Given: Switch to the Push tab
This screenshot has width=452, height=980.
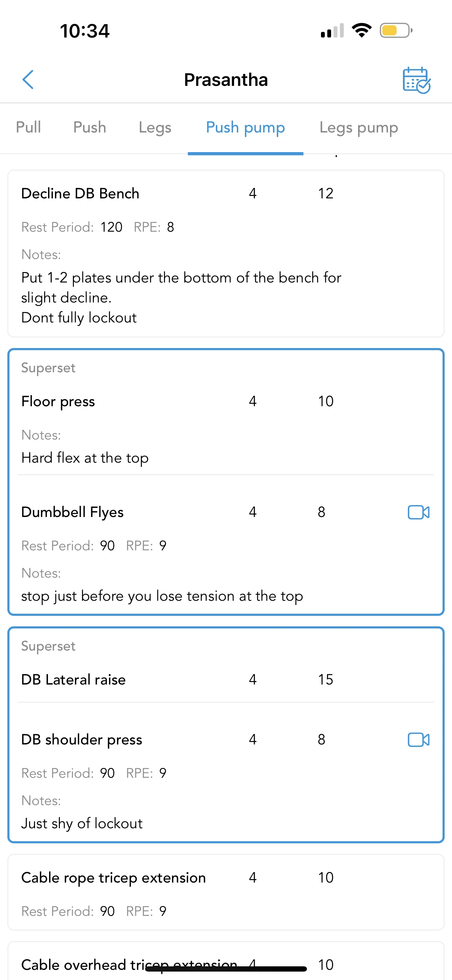Looking at the screenshot, I should tap(89, 128).
